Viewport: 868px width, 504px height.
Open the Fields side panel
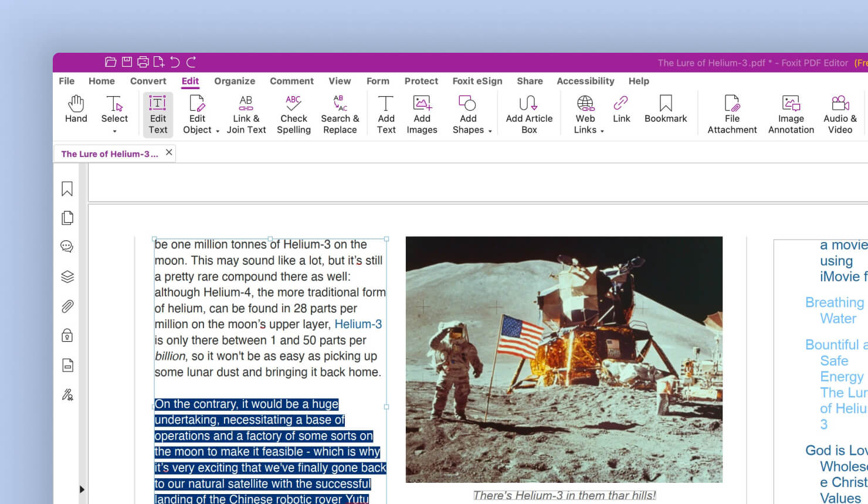click(67, 365)
